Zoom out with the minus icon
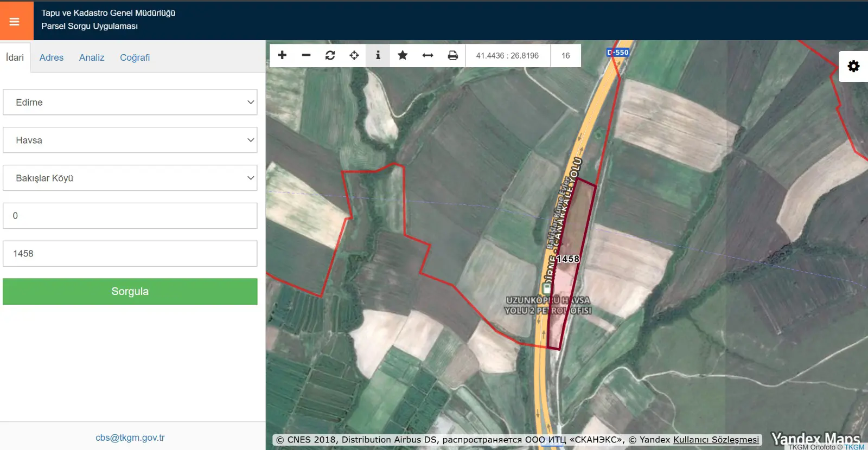 tap(306, 55)
